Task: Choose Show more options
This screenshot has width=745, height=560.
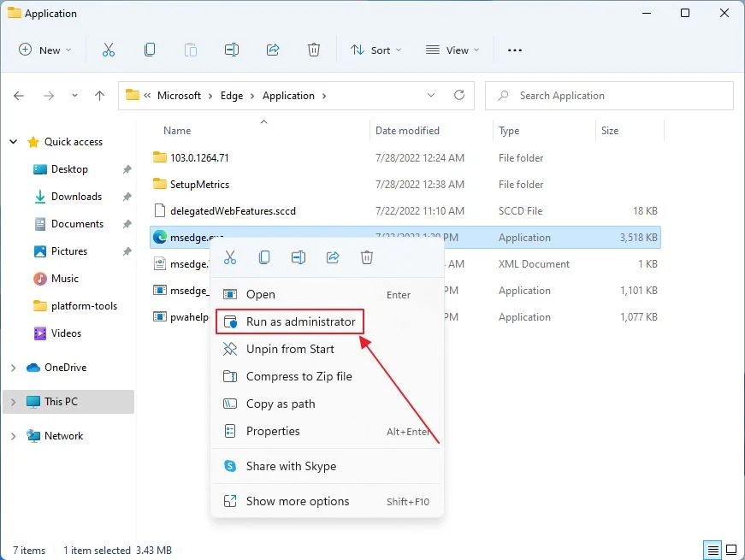Action: coord(297,501)
